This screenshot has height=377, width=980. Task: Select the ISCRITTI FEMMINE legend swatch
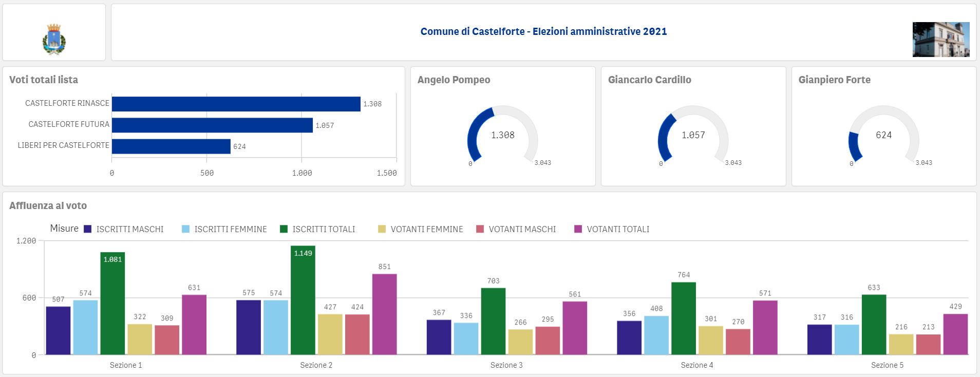pos(185,229)
